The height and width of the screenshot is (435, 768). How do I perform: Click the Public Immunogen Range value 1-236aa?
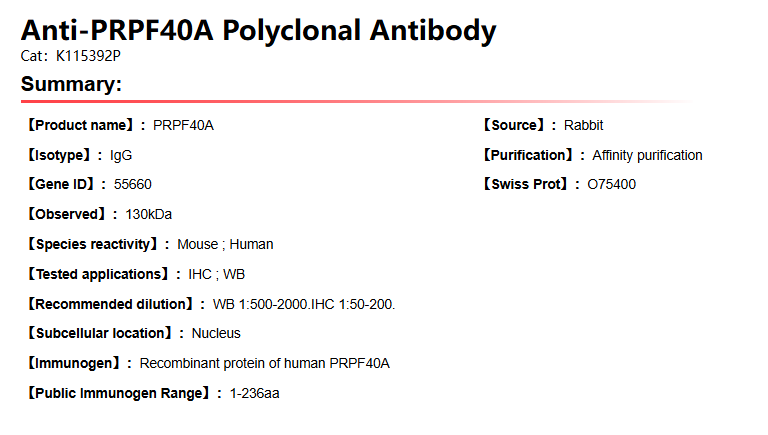point(254,393)
